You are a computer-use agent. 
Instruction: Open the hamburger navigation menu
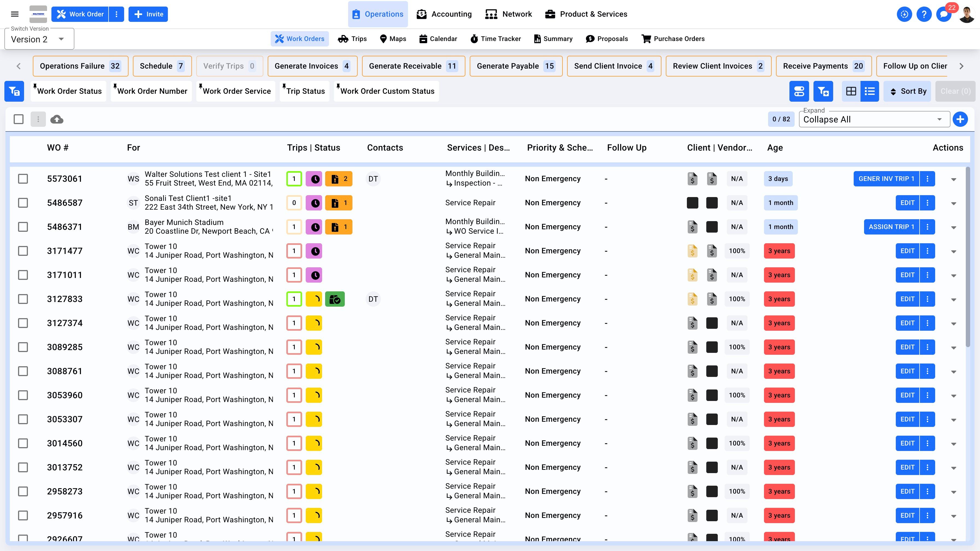15,14
